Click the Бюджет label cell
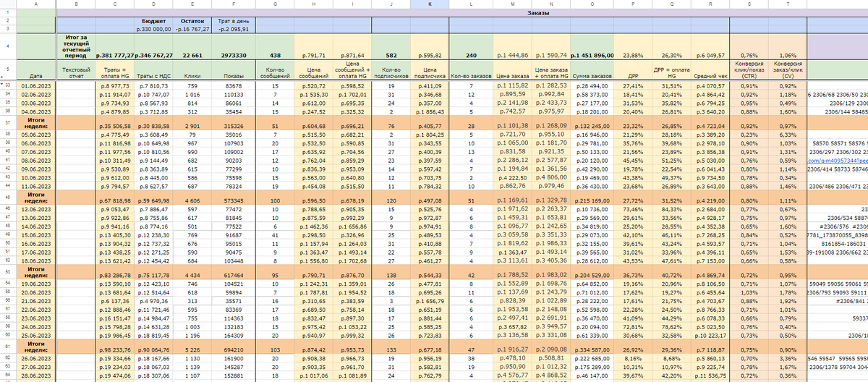The height and width of the screenshot is (382, 868). (x=153, y=22)
